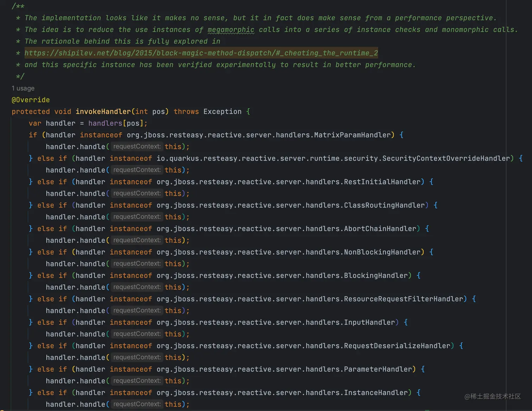Click 'handlers[pos]' in the var declaration
The image size is (532, 411).
coord(116,124)
